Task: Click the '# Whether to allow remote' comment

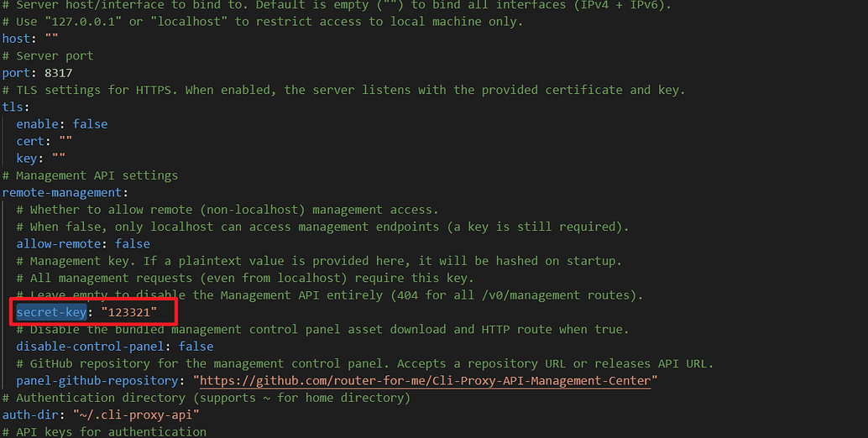Action: click(x=227, y=210)
